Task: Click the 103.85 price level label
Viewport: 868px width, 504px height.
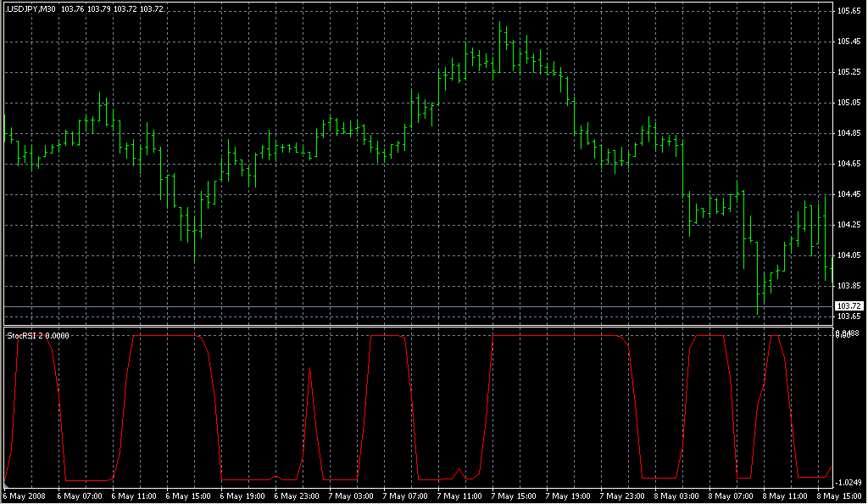Action: point(849,286)
